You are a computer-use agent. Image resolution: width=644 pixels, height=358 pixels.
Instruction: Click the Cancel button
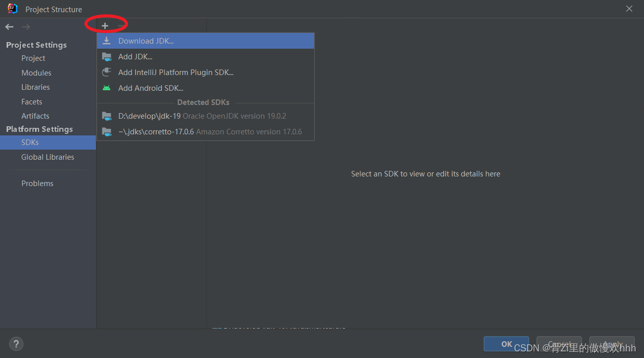tap(559, 344)
